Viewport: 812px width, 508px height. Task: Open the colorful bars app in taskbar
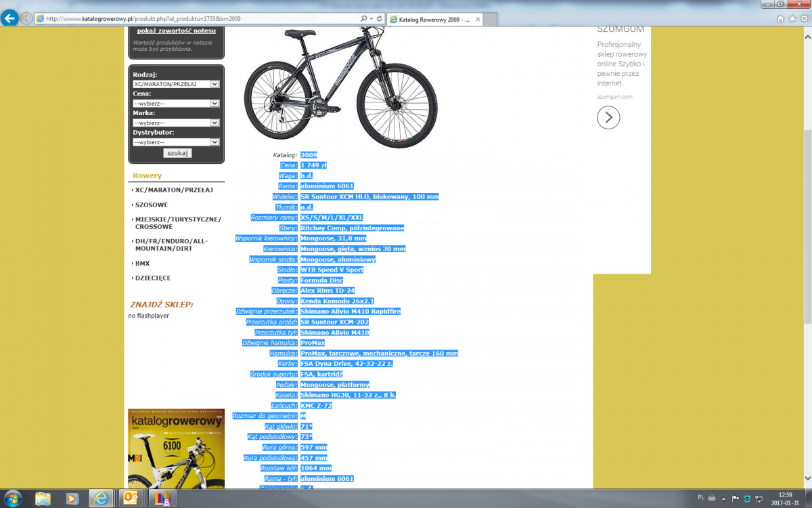click(162, 499)
